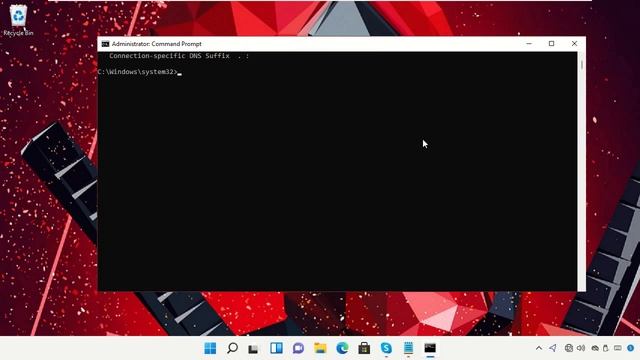Click the Command Prompt vertical scrollbar thumb

(x=582, y=64)
